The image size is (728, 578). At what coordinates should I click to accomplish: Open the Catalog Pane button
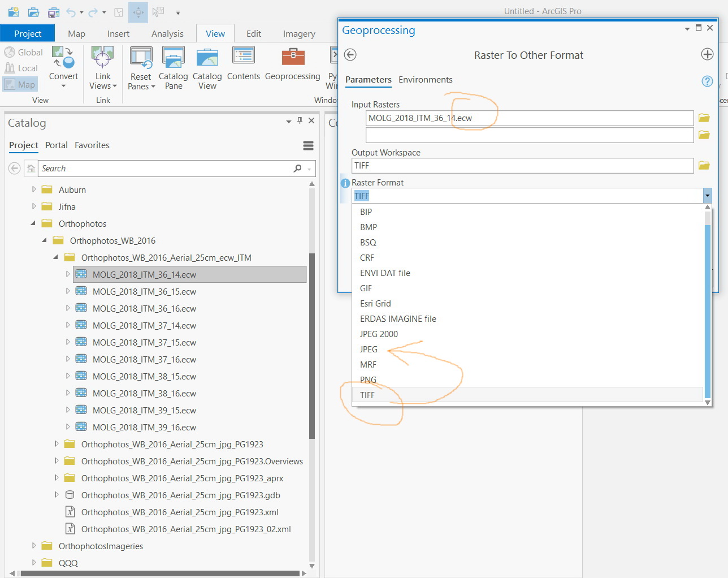tap(174, 68)
